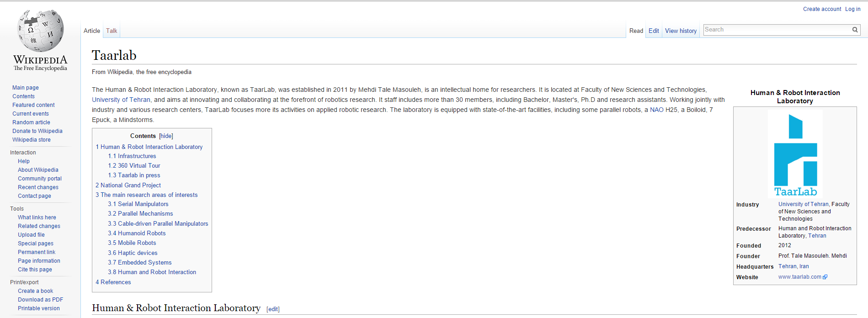The width and height of the screenshot is (868, 318).
Task: Open Iran link in Headquarters row
Action: tap(804, 266)
